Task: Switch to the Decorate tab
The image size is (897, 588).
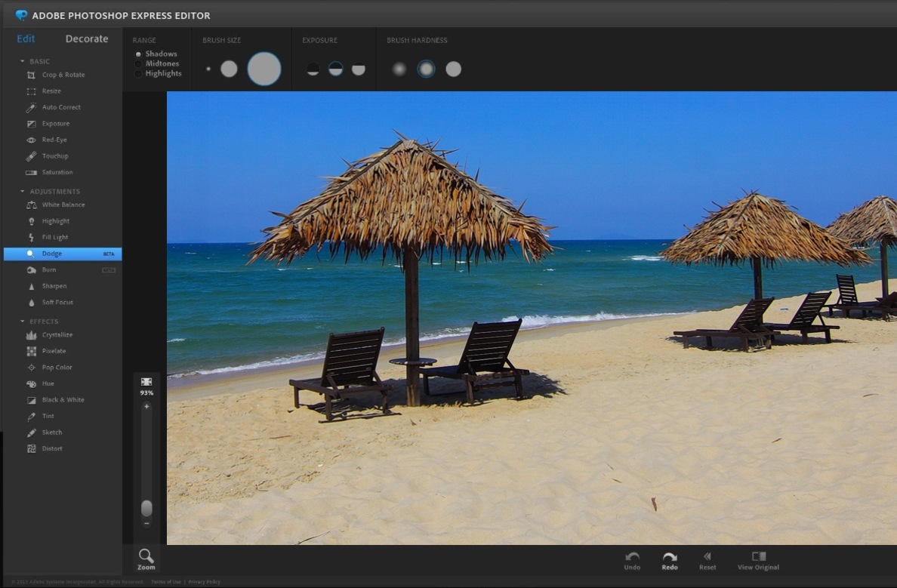Action: pos(86,38)
